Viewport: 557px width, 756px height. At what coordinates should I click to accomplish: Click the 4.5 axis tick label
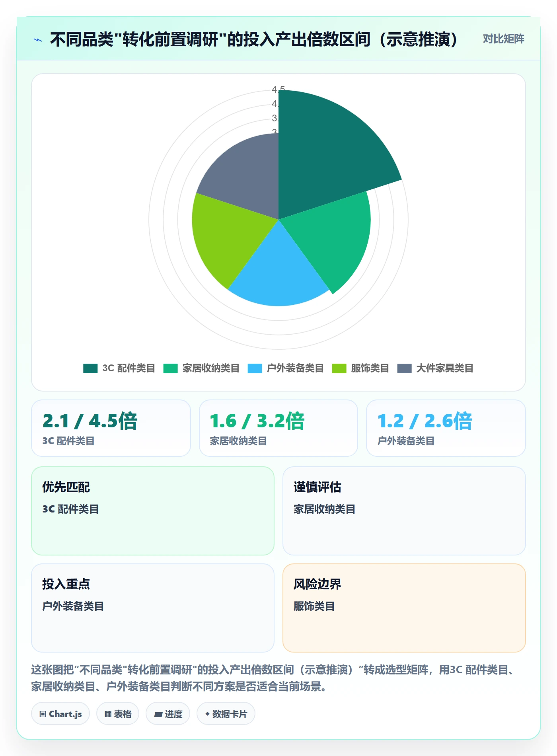[x=278, y=89]
